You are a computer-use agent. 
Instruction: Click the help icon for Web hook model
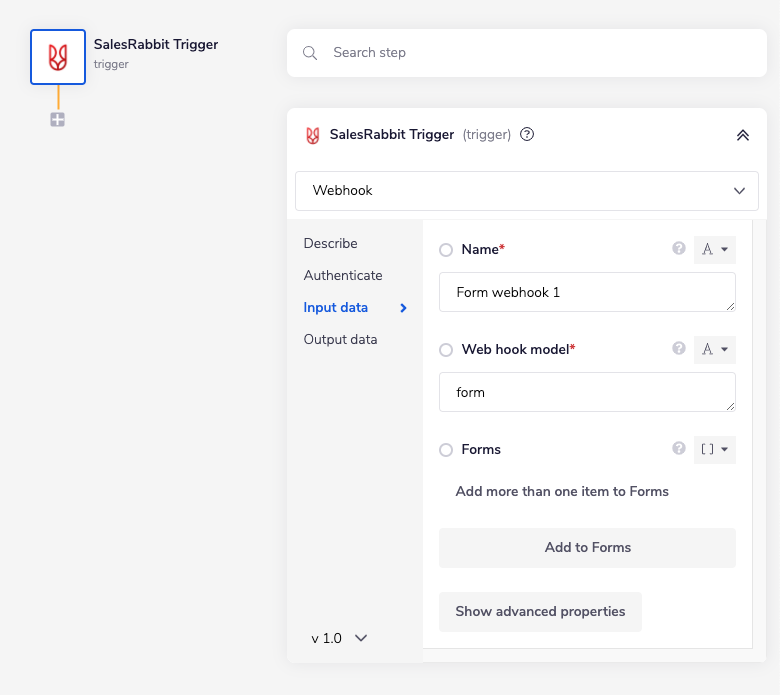pyautogui.click(x=679, y=349)
